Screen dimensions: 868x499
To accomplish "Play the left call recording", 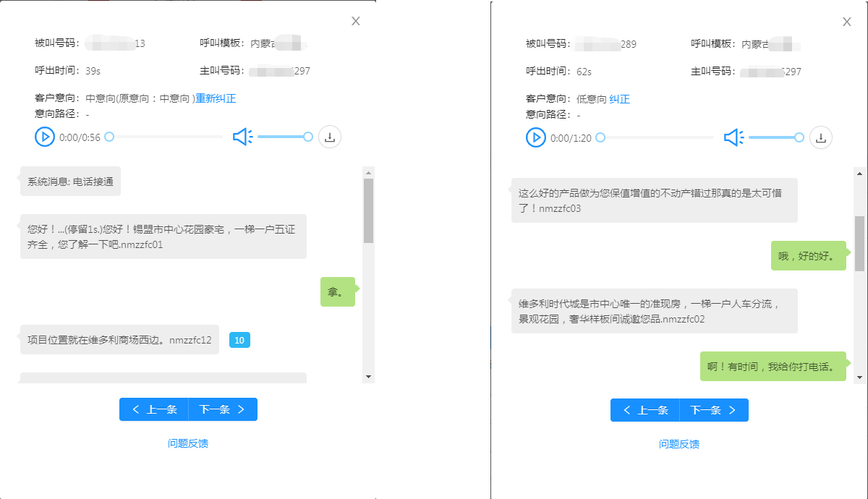I will 44,136.
